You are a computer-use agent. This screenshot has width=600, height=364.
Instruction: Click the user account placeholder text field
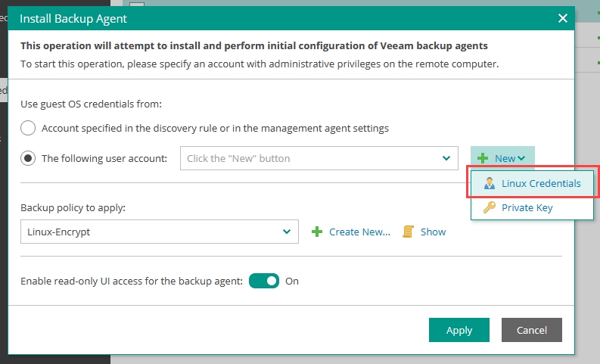(310, 158)
